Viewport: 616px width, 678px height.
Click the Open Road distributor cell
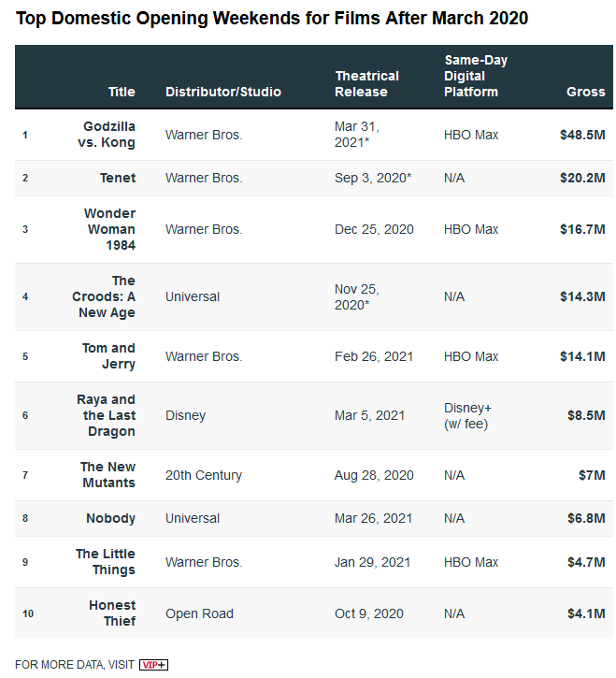(x=200, y=613)
